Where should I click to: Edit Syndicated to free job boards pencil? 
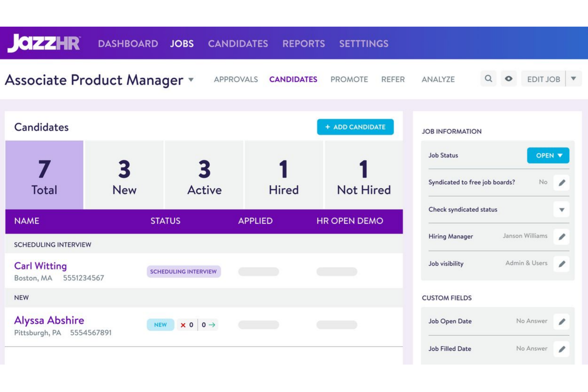[x=561, y=183]
